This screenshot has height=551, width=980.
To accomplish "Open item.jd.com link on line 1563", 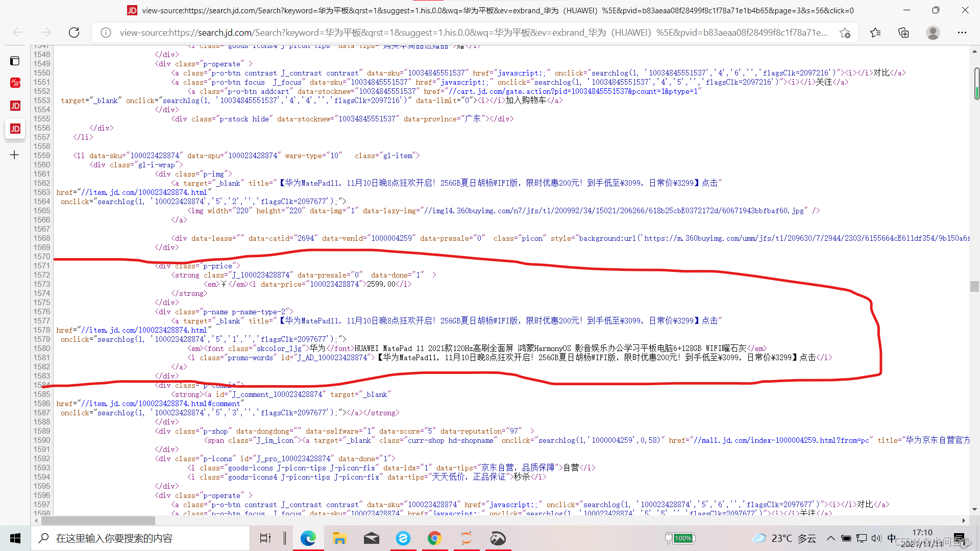I will pos(144,192).
